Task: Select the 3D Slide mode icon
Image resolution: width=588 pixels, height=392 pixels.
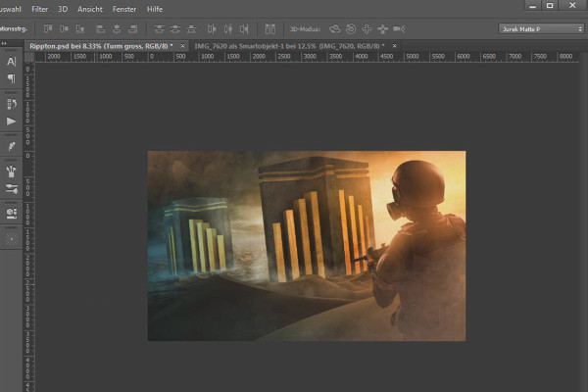Action: pyautogui.click(x=382, y=28)
